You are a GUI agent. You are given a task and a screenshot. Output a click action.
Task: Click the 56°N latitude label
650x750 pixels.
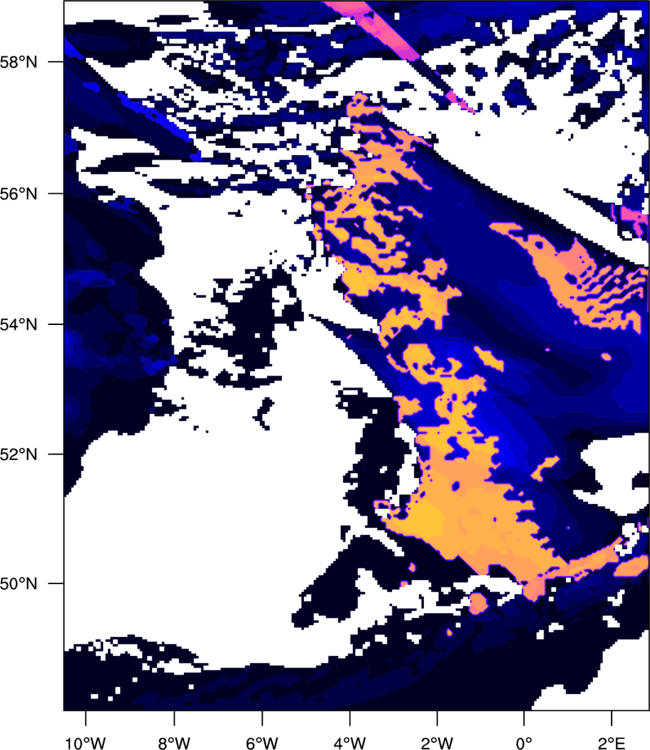tap(18, 194)
